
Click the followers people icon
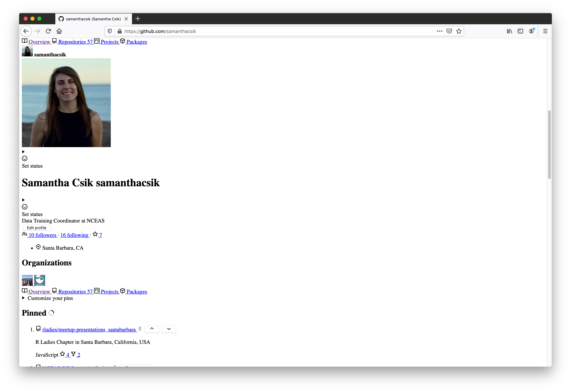coord(25,235)
